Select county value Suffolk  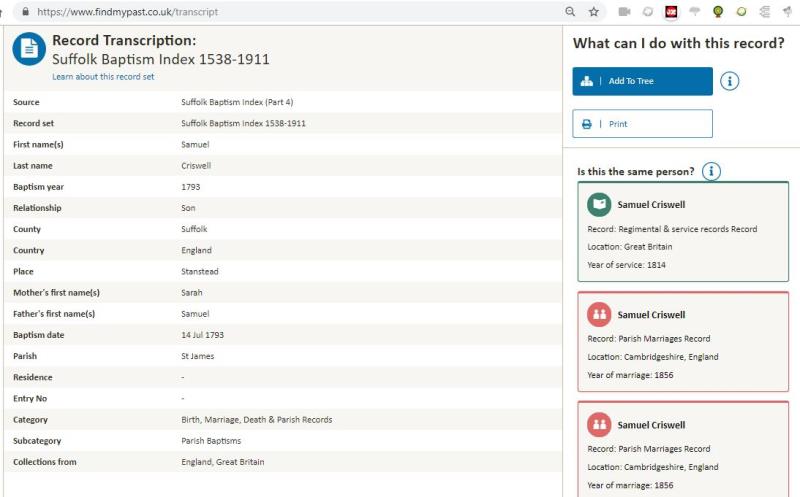click(x=194, y=229)
